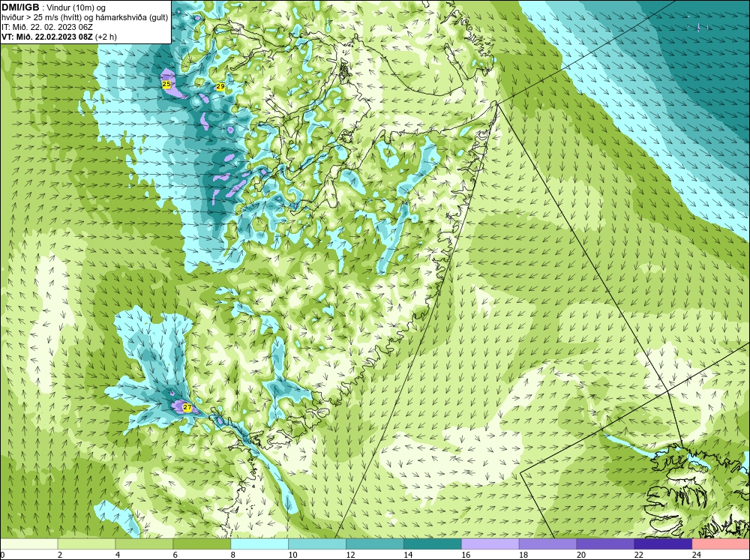This screenshot has height=560, width=750.
Task: Pick the dark indigo 22–24 m/s legend swatch
Action: [663, 544]
